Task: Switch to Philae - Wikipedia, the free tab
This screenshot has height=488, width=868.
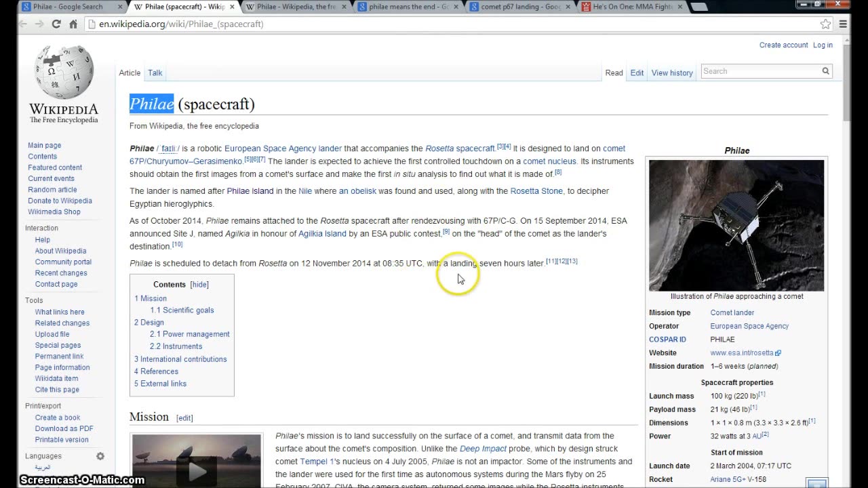Action: tap(296, 7)
